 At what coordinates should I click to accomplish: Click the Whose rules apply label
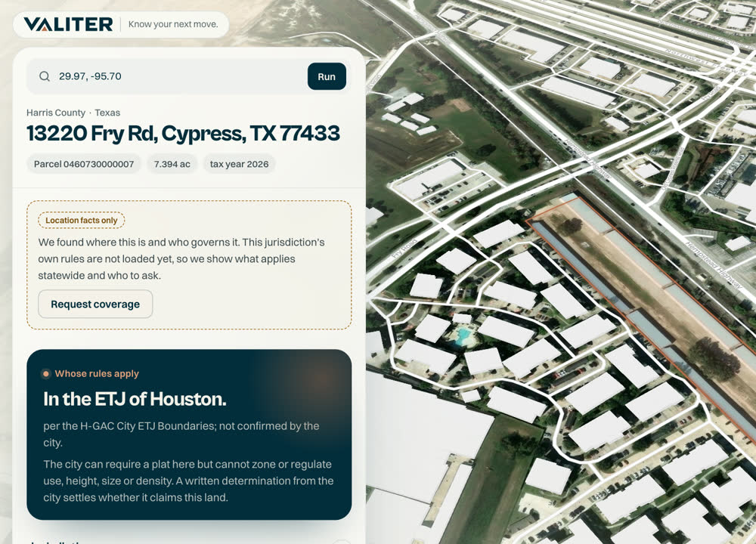pyautogui.click(x=97, y=373)
